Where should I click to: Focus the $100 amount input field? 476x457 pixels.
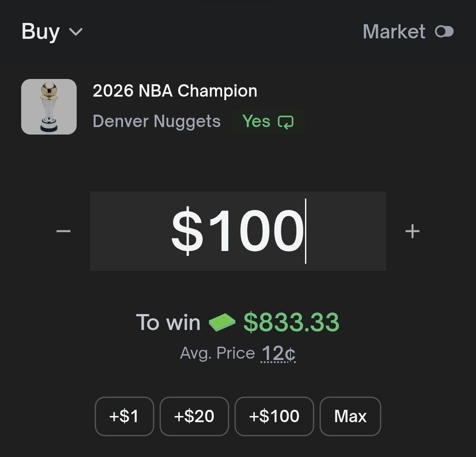tap(238, 231)
